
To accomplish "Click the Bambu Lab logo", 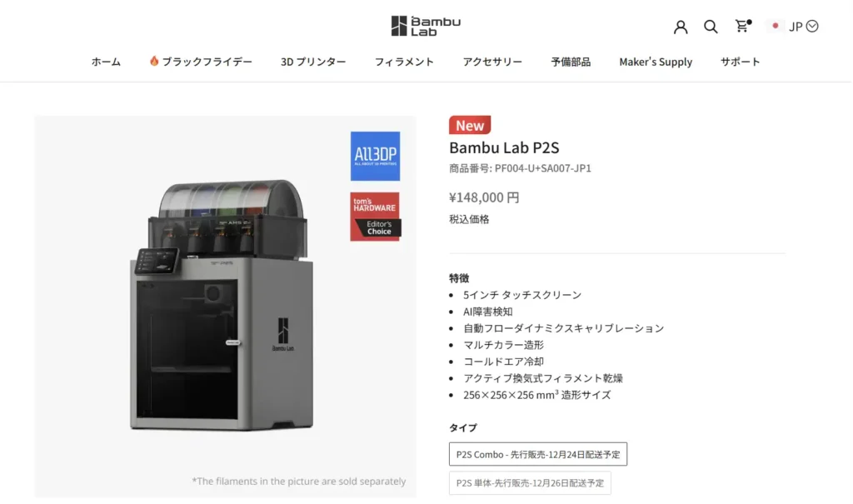I will [426, 26].
